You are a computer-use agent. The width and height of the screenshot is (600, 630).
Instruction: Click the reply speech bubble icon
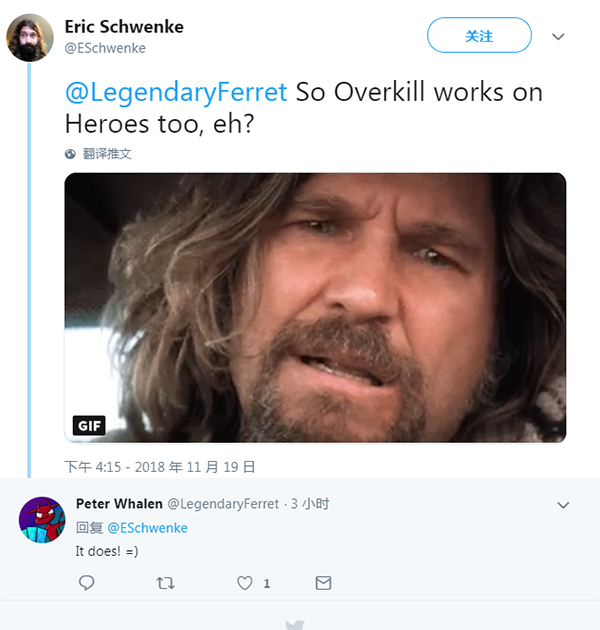pyautogui.click(x=86, y=583)
